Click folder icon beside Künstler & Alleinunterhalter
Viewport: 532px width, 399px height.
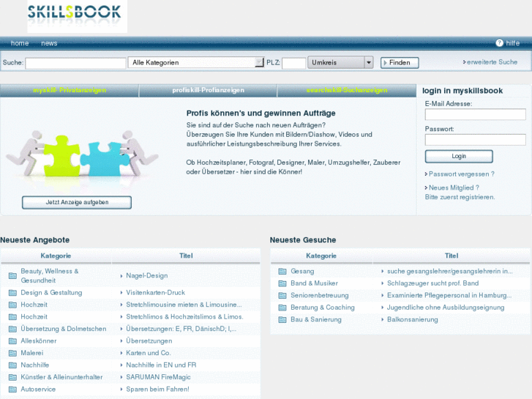(12, 377)
